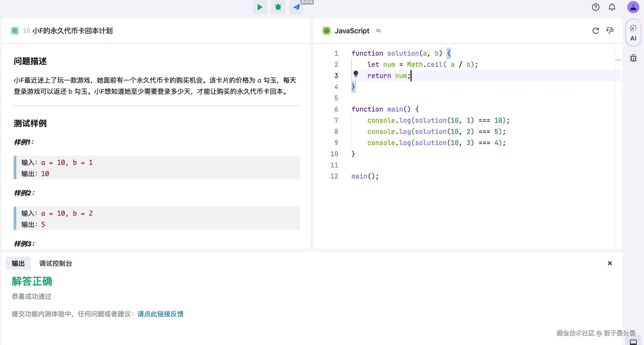Open the help question mark icon
The image size is (644, 345).
[595, 7]
